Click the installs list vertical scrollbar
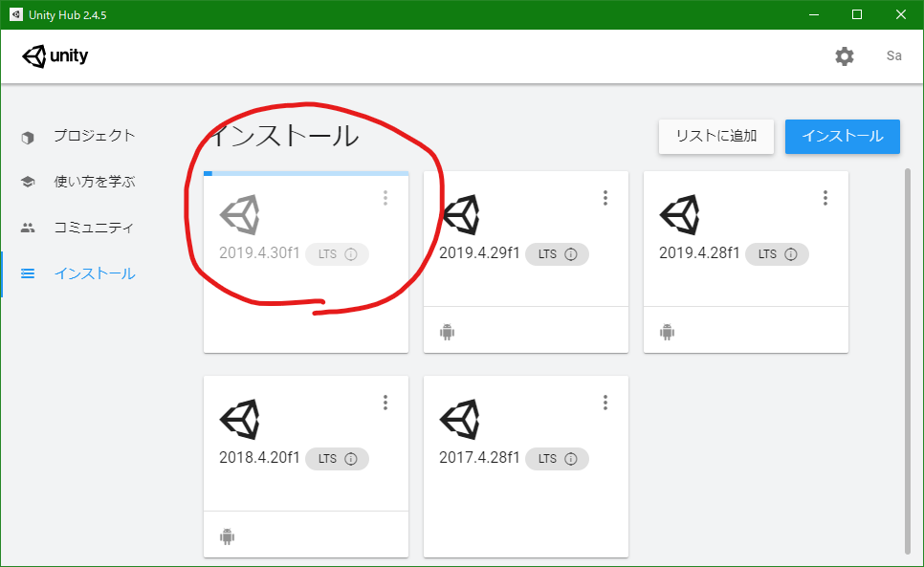This screenshot has width=924, height=567. click(908, 360)
